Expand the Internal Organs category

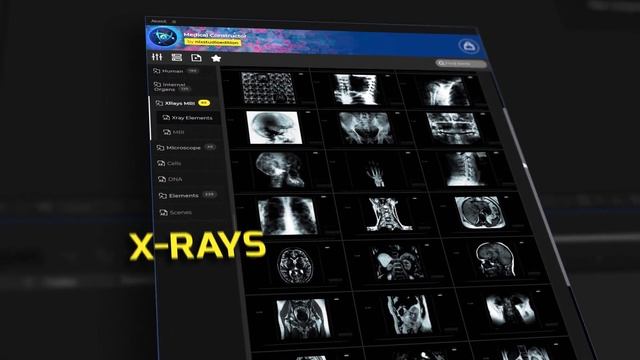(x=171, y=87)
